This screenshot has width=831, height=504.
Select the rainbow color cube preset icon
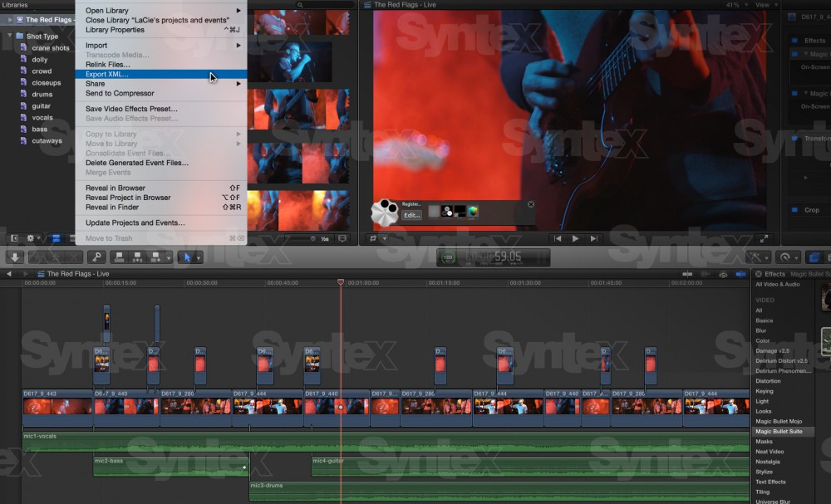[x=473, y=212]
